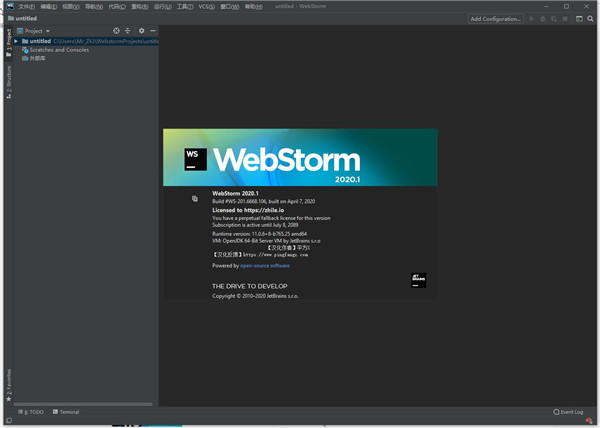Click the THE DRIVE TO DEVELOP text
600x428 pixels.
point(250,286)
